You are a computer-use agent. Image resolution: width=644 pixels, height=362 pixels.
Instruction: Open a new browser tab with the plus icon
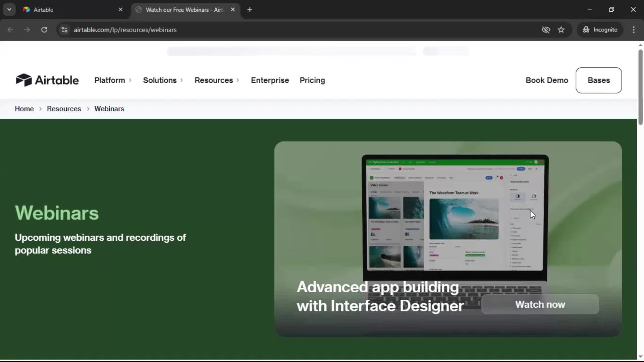pyautogui.click(x=250, y=10)
